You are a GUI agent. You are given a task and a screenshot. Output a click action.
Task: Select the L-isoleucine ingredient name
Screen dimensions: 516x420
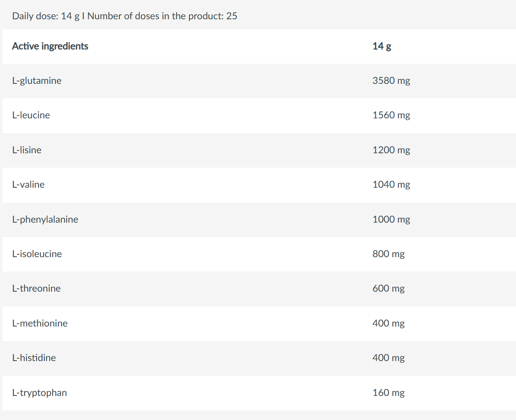[37, 254]
